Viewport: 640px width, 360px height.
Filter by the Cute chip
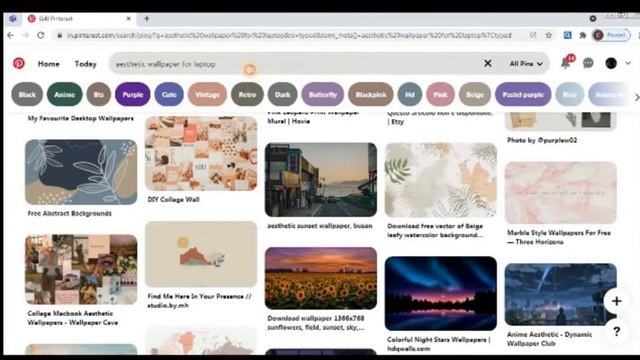tap(169, 94)
